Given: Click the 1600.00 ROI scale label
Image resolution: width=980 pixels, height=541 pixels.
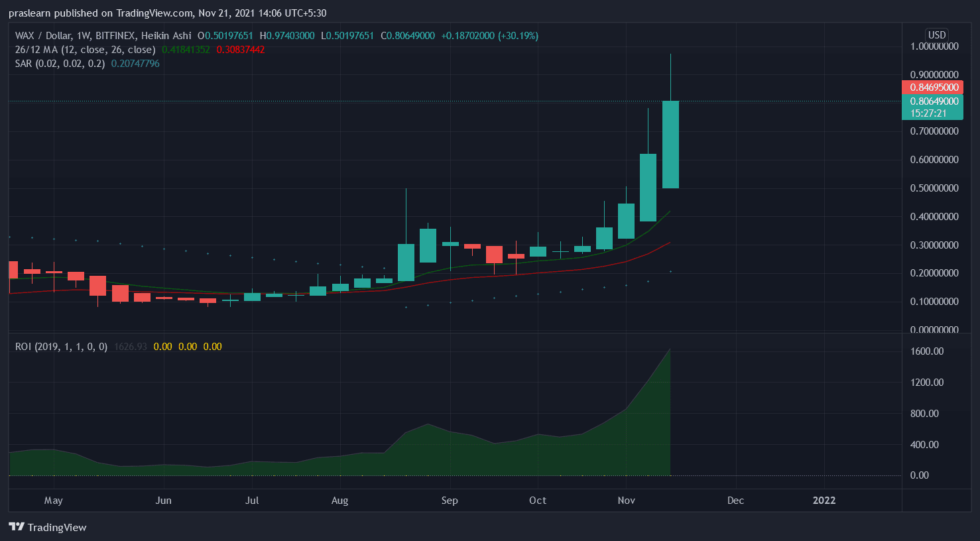Looking at the screenshot, I should (x=926, y=351).
